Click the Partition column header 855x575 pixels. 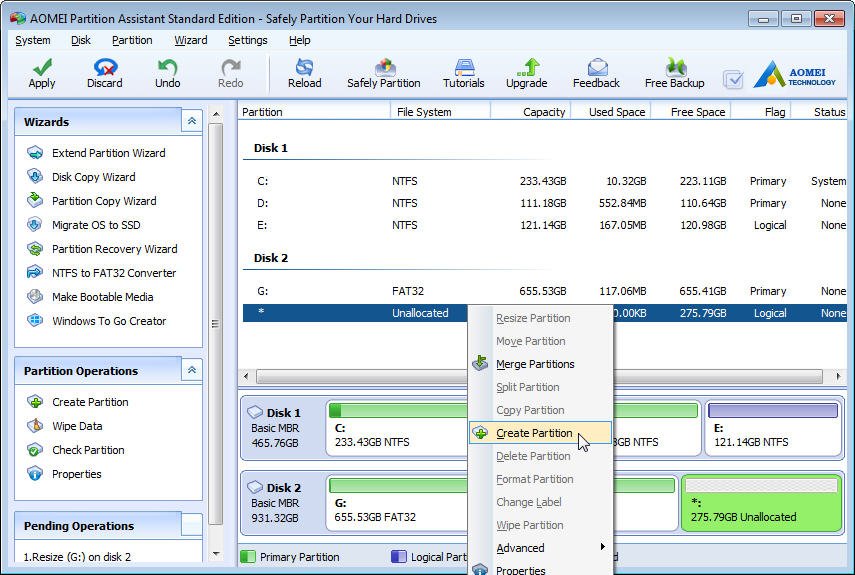tap(314, 112)
